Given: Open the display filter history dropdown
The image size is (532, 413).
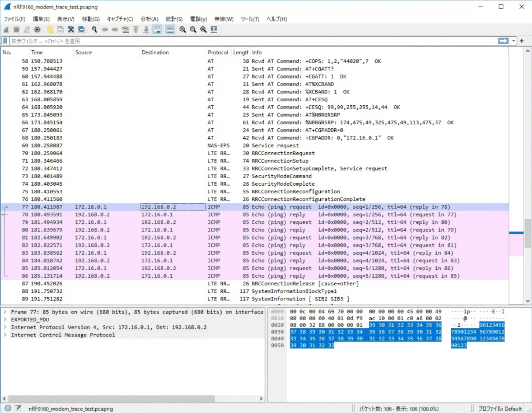Looking at the screenshot, I should point(514,41).
